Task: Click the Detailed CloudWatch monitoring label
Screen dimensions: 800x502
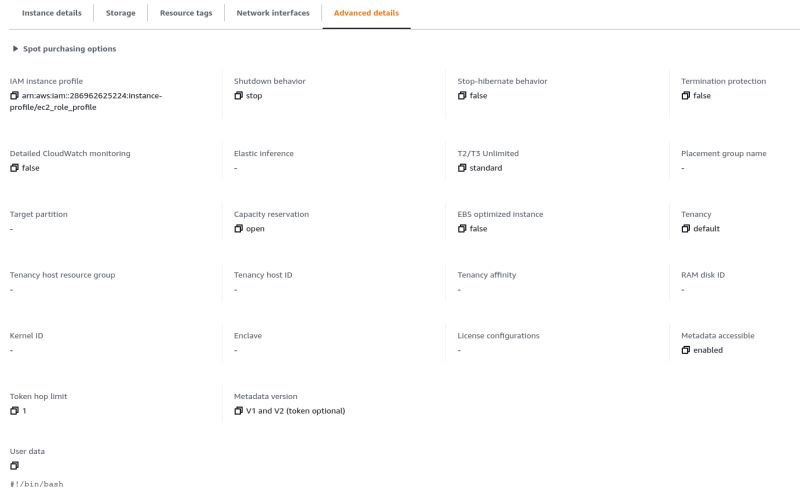Action: click(x=70, y=154)
